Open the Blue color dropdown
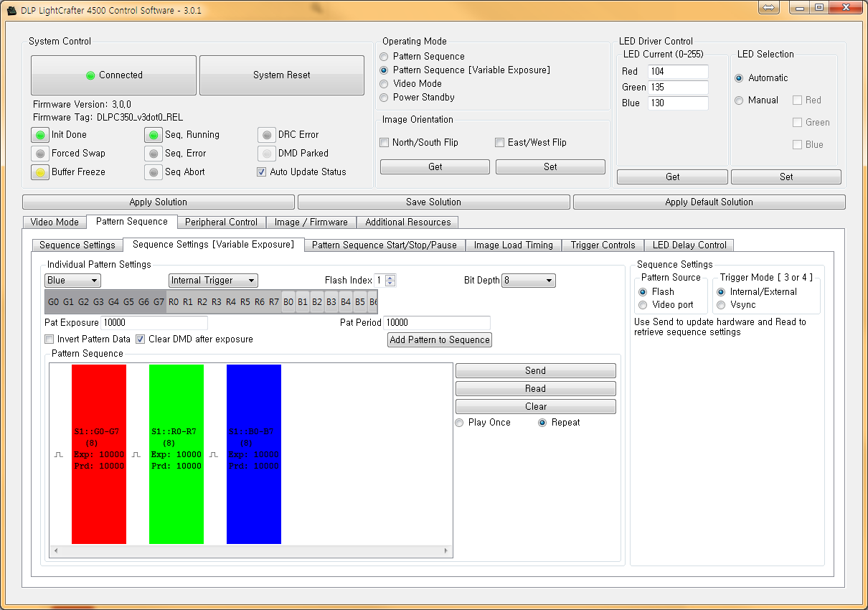 (x=72, y=281)
